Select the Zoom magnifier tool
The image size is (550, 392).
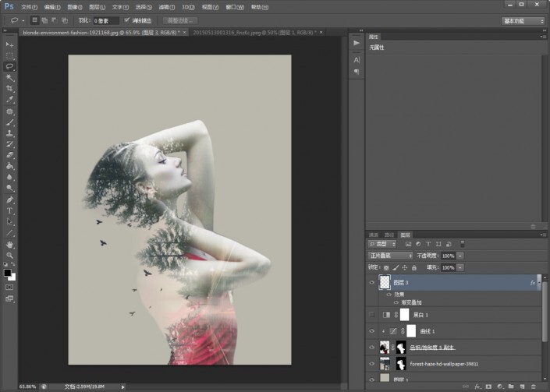click(x=10, y=255)
